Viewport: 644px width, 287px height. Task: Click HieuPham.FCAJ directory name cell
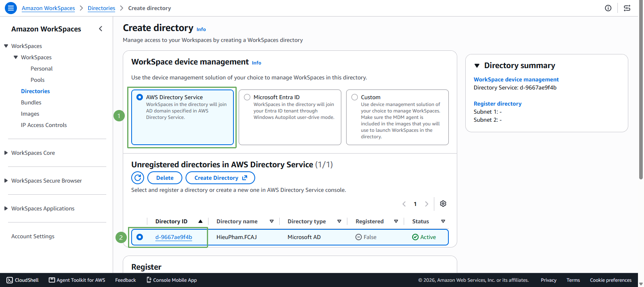pos(237,237)
